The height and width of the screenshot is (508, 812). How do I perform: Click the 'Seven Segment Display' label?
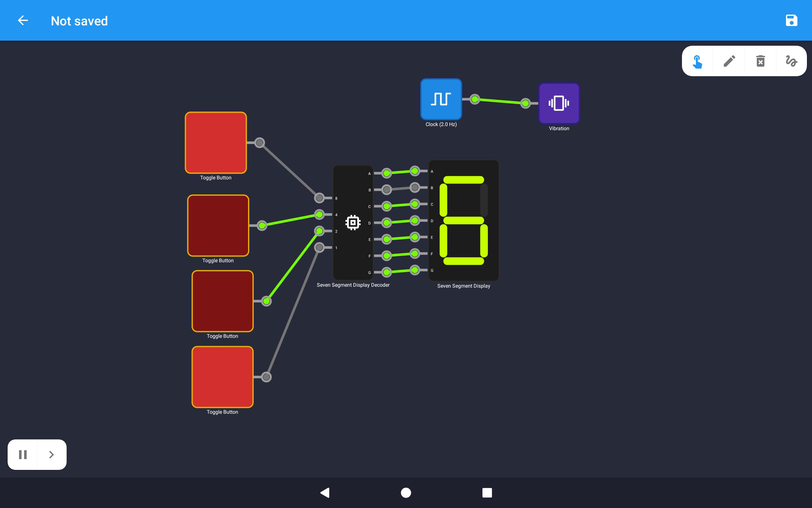[463, 286]
